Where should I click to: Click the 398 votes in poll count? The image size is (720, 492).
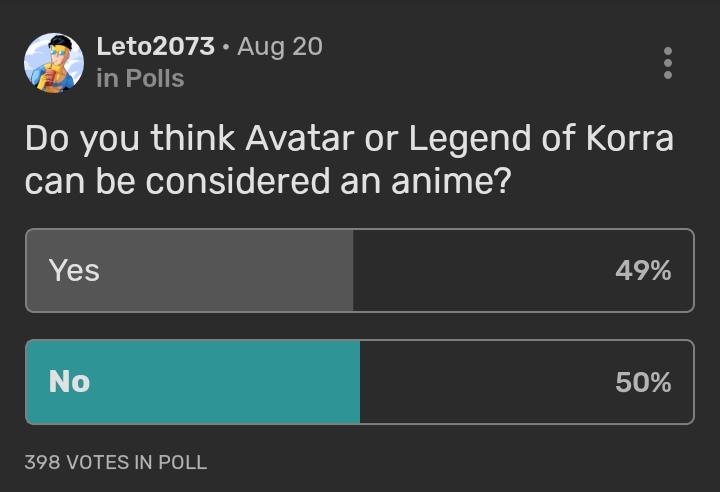(116, 462)
